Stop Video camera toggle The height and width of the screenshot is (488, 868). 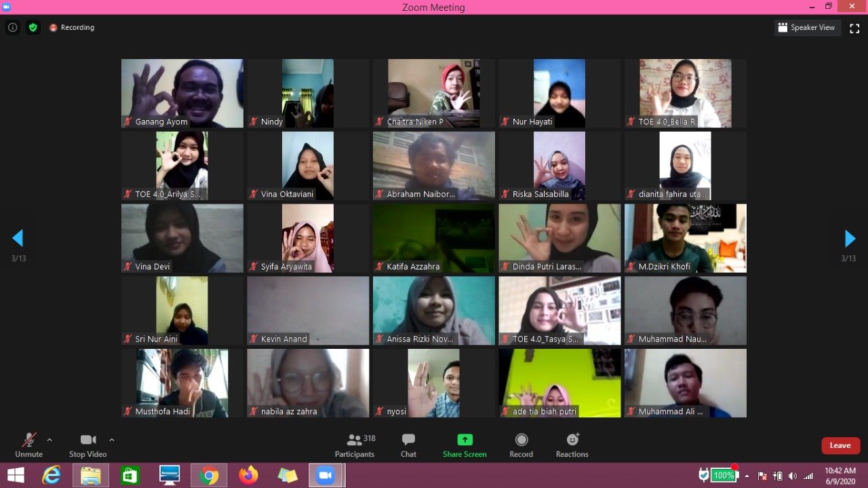pyautogui.click(x=87, y=445)
